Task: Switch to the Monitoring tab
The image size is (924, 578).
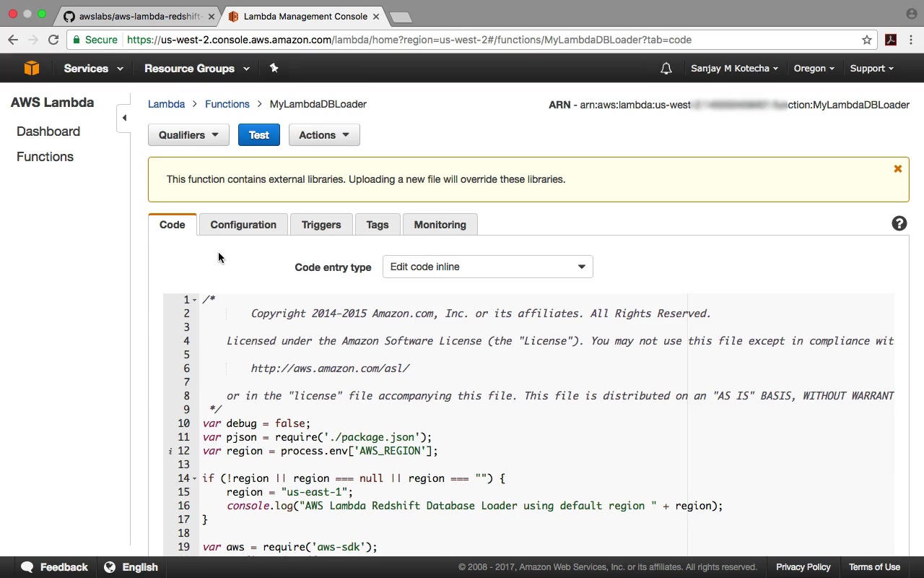Action: click(x=440, y=225)
